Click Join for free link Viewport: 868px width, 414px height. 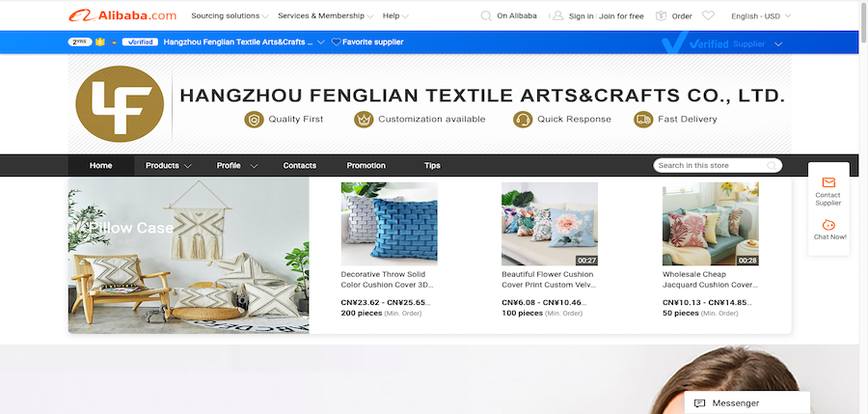[x=621, y=16]
